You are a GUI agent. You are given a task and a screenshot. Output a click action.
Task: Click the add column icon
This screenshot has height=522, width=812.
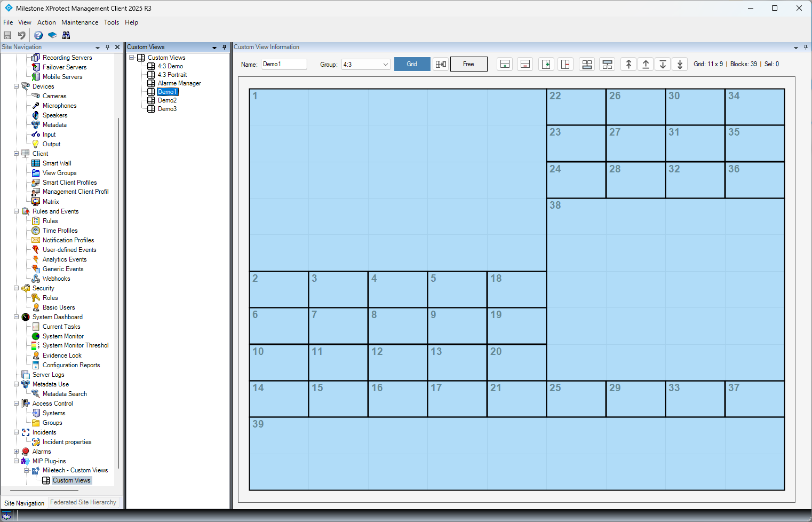pyautogui.click(x=546, y=64)
